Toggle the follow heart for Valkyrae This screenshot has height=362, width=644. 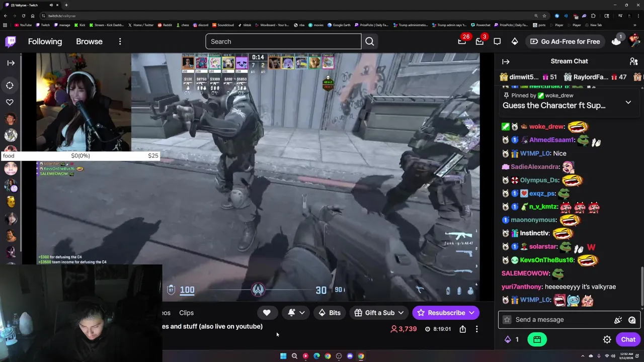coord(267,313)
